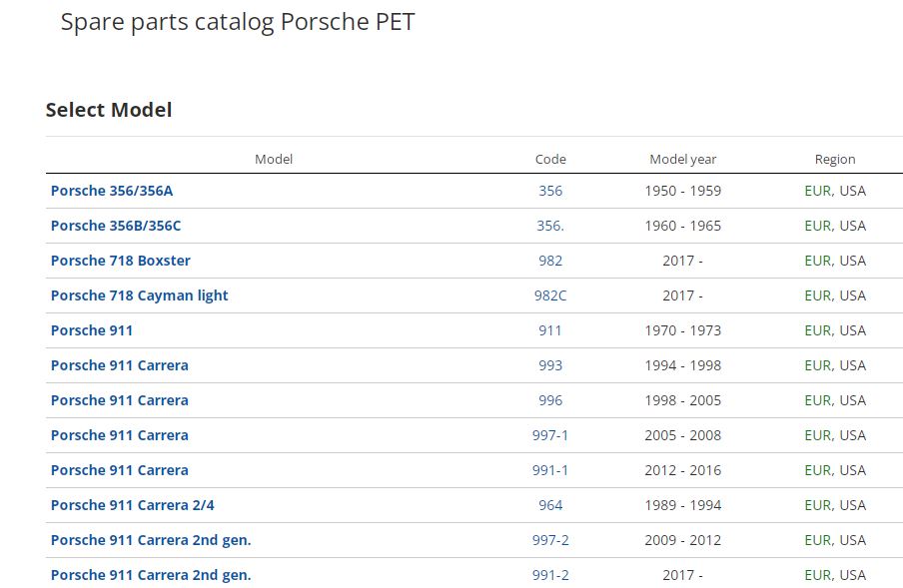Click the 996 code link
Screen dimensions: 903x588
coord(550,400)
